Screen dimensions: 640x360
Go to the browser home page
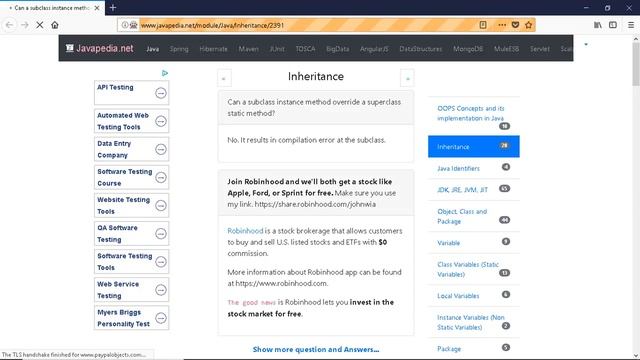click(55, 25)
